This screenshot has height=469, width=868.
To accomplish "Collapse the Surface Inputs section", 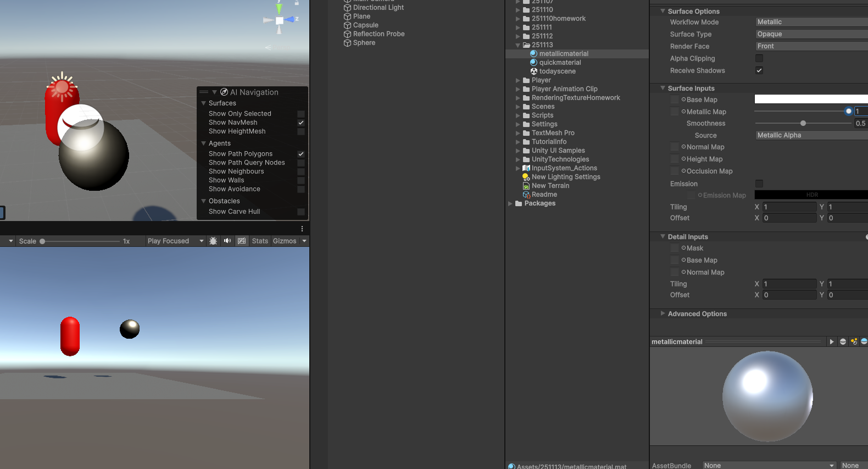I will pyautogui.click(x=663, y=88).
